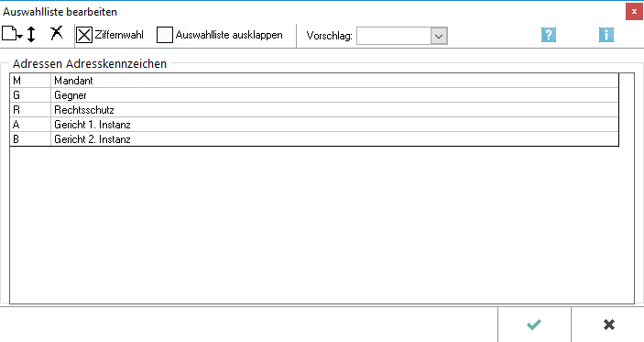This screenshot has height=342, width=644.
Task: Open the Vorschlag dropdown arrow
Action: (x=439, y=36)
